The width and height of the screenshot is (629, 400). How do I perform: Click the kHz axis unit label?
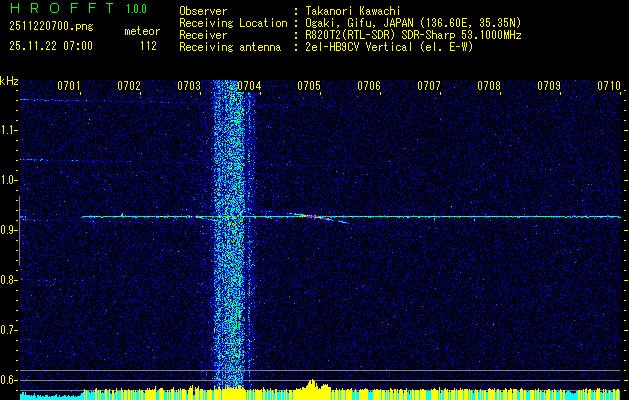click(x=9, y=81)
